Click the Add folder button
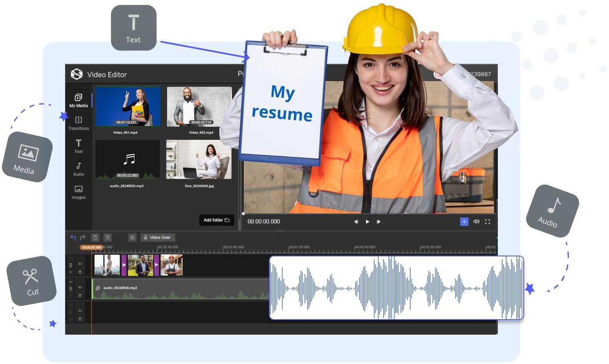 [216, 220]
